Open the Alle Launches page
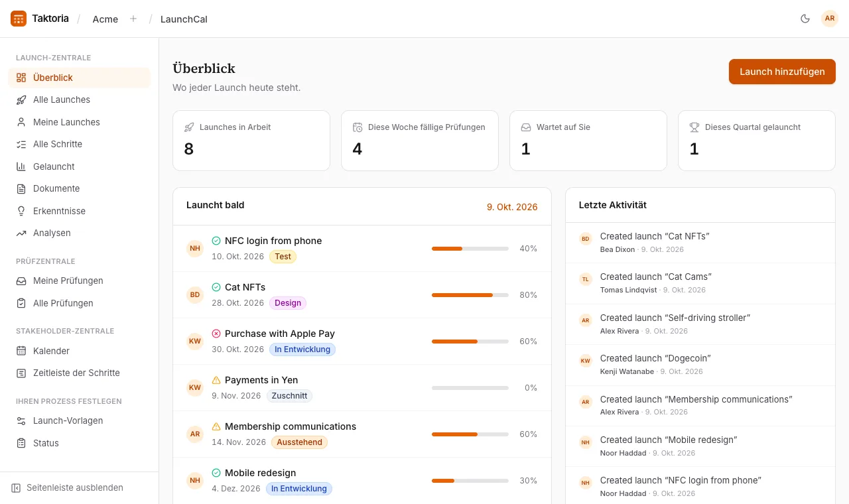Viewport: 849px width, 504px height. pyautogui.click(x=79, y=99)
